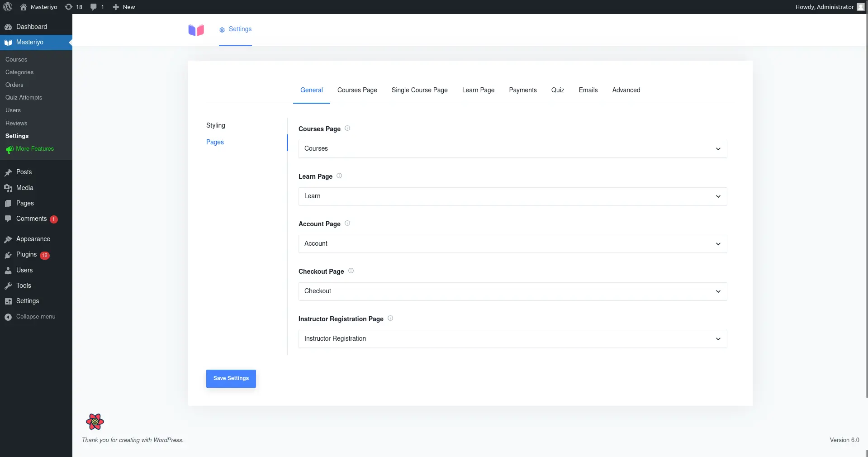Open Reviews submenu item
The height and width of the screenshot is (457, 868).
16,124
